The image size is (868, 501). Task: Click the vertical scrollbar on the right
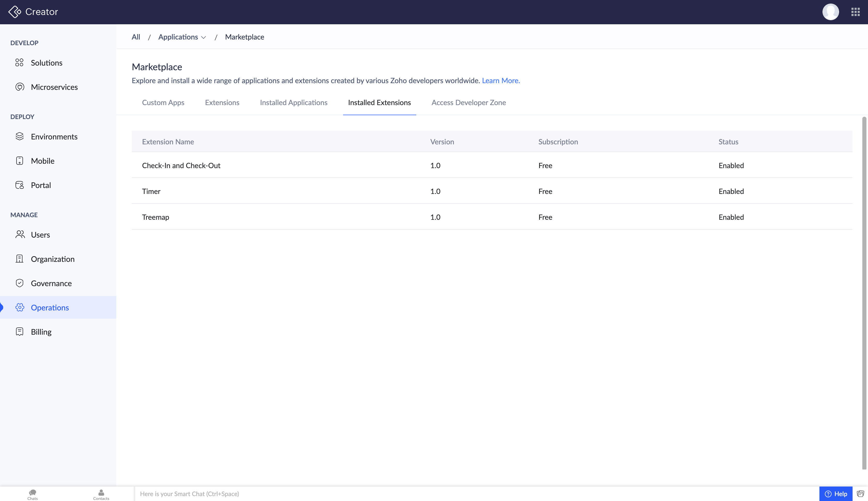(864, 293)
